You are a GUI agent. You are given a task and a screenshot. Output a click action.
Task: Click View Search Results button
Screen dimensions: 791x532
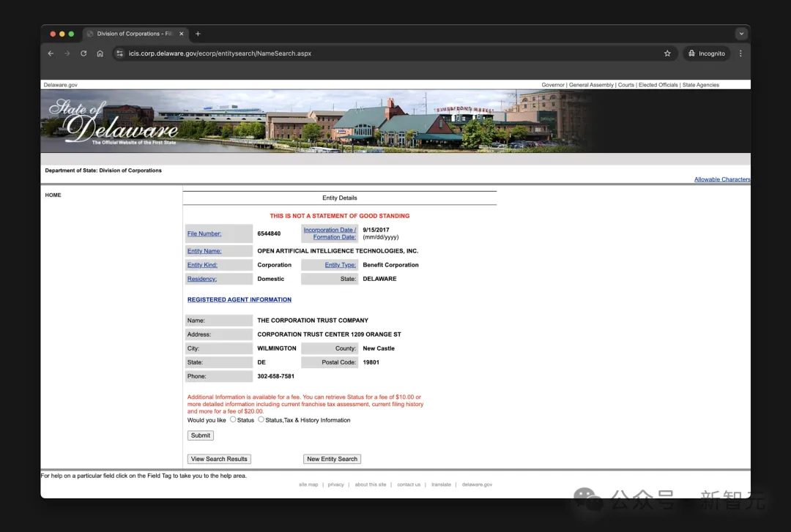(x=219, y=459)
